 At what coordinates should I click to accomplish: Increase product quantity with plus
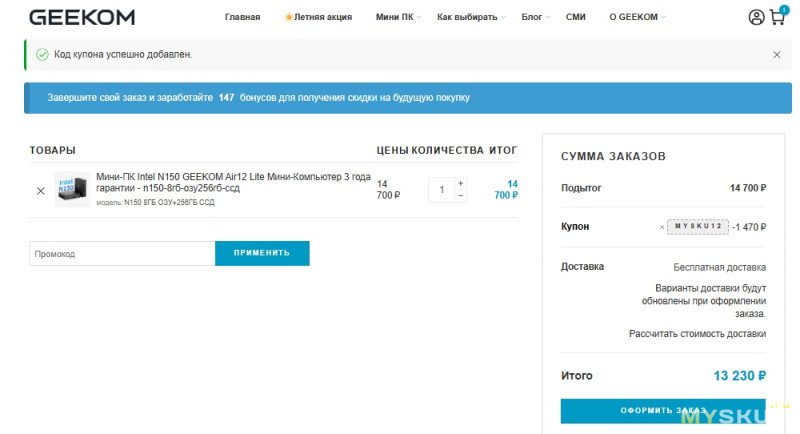[460, 183]
